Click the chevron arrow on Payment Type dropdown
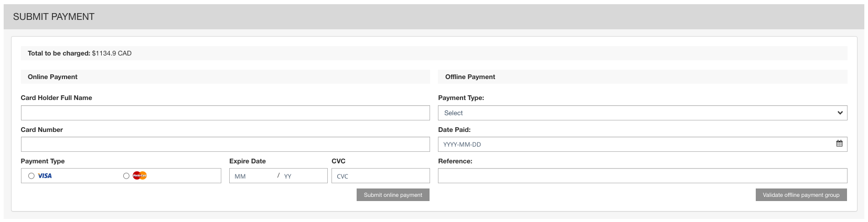868x222 pixels. tap(840, 113)
